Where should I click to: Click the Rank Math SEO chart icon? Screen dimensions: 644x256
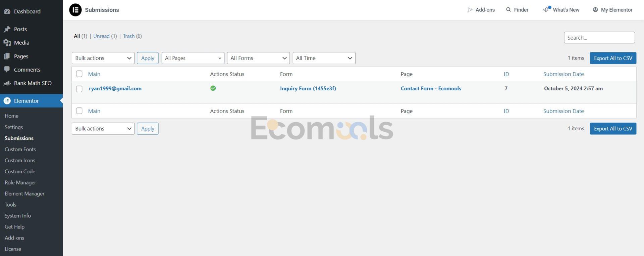(7, 83)
